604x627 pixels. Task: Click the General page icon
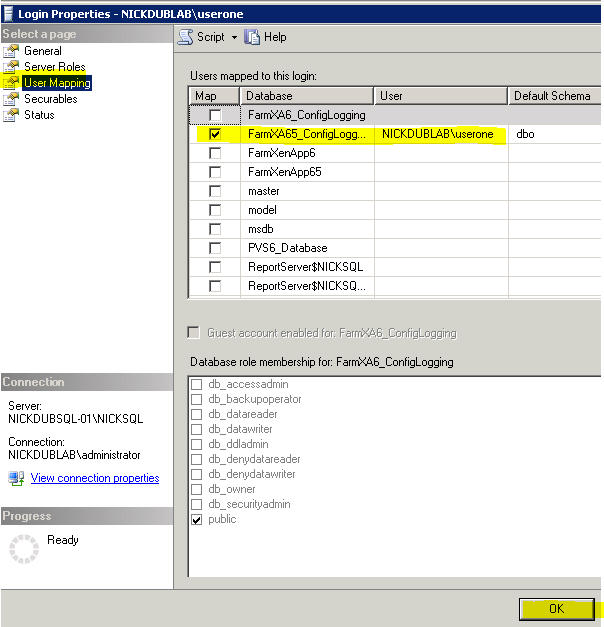tap(11, 51)
